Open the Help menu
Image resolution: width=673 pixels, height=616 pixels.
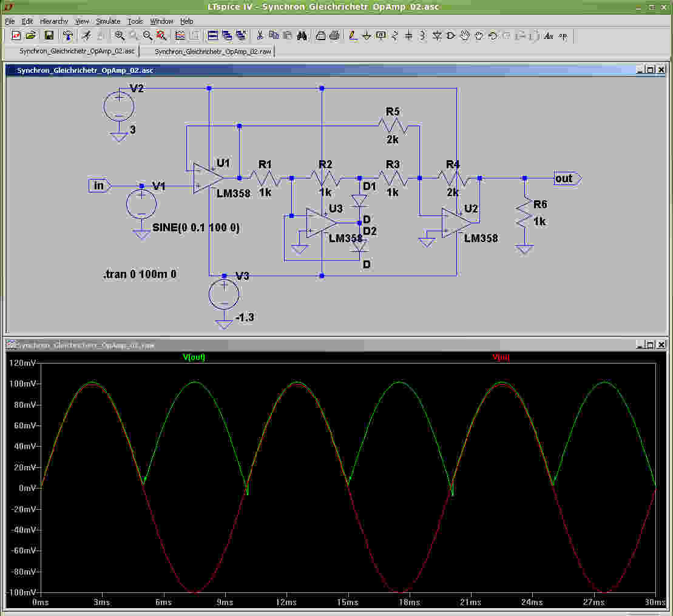[x=187, y=21]
